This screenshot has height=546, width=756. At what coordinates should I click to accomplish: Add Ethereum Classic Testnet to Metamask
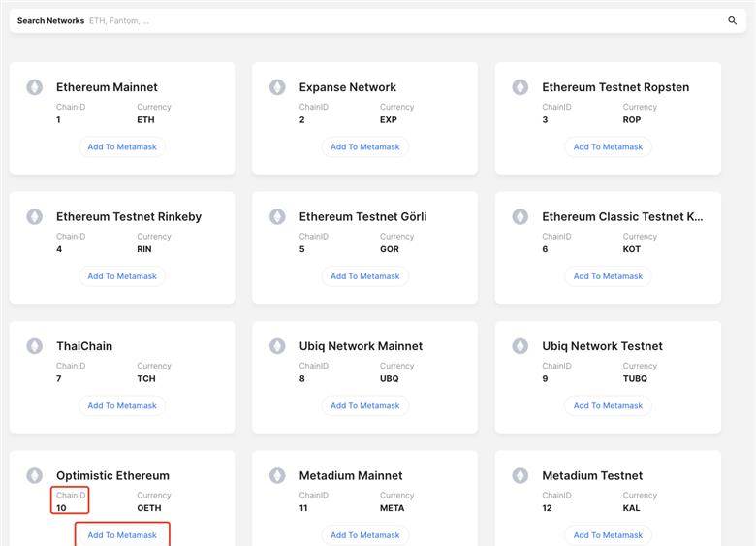click(x=608, y=275)
